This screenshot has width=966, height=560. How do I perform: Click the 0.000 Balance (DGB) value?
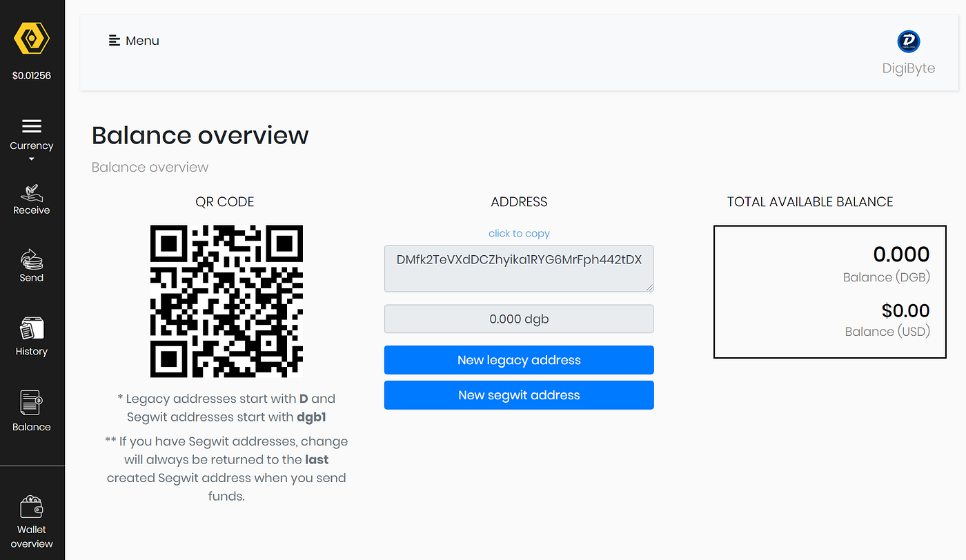pos(901,254)
